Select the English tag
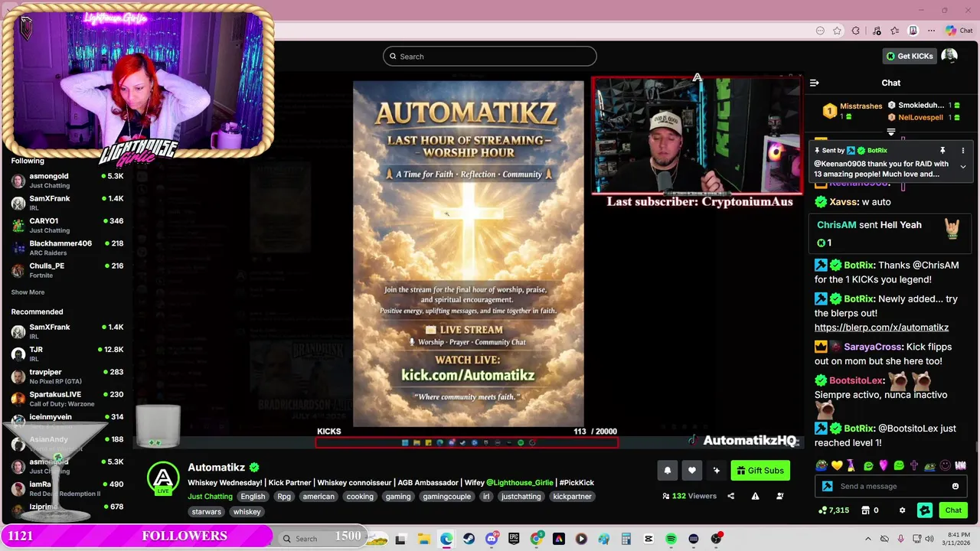 tap(253, 497)
